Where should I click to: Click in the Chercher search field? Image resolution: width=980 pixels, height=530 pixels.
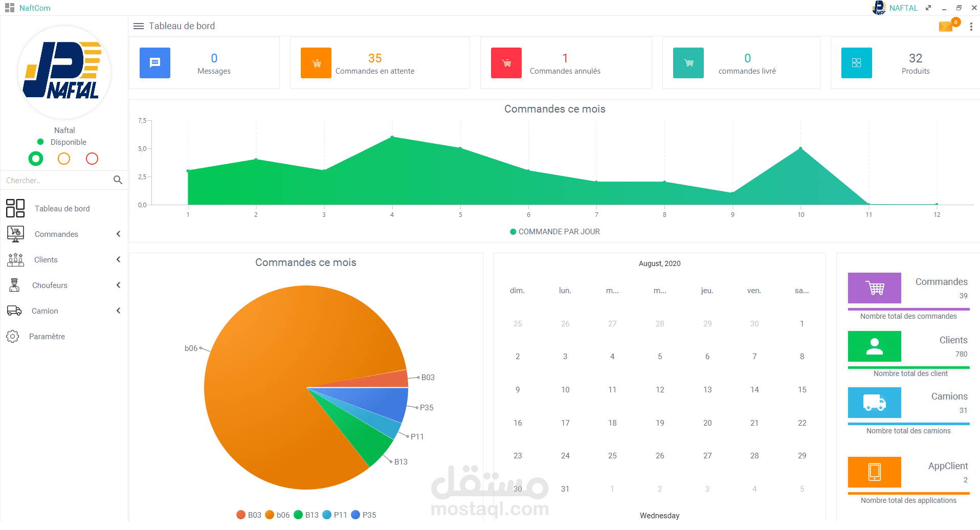coord(56,180)
